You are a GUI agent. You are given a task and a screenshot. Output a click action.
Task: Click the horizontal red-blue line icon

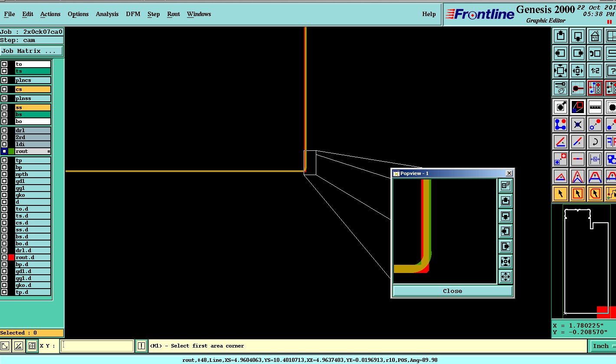[578, 159]
